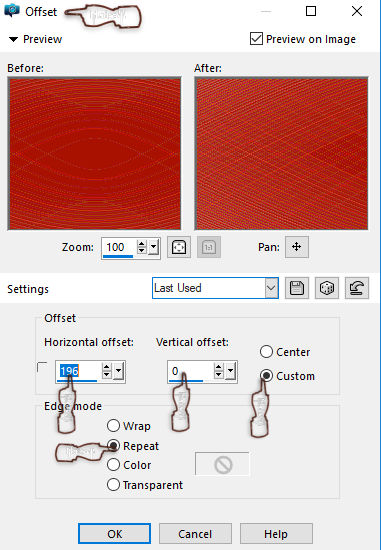The height and width of the screenshot is (550, 381).
Task: Click the zoom to 100% icon
Action: (x=209, y=247)
